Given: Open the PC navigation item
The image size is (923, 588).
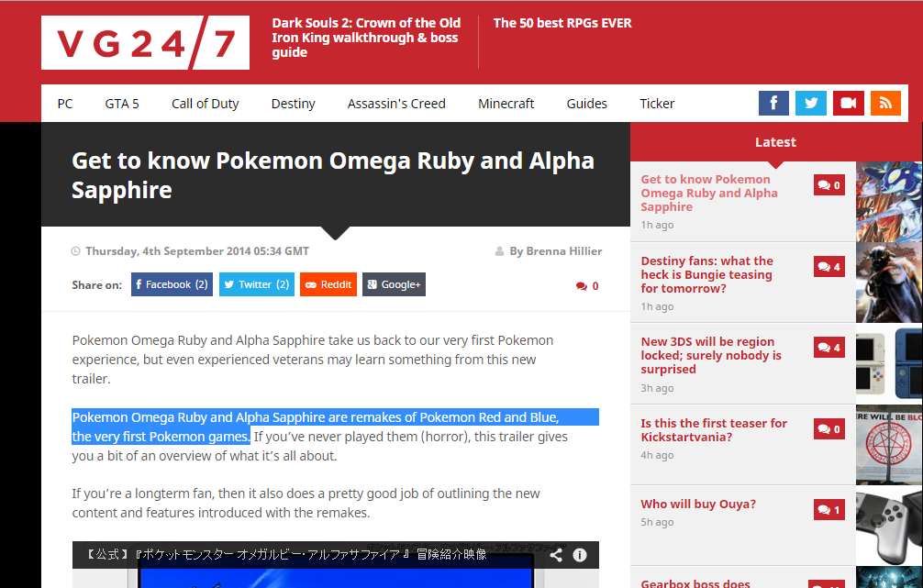Looking at the screenshot, I should 65,104.
